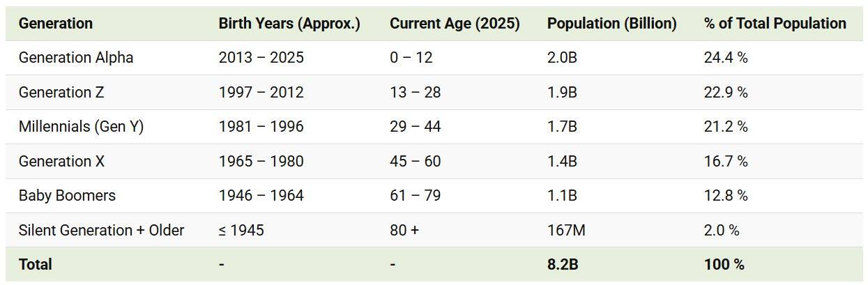The width and height of the screenshot is (868, 285).
Task: Click the Current Age (2025) header
Action: (455, 24)
